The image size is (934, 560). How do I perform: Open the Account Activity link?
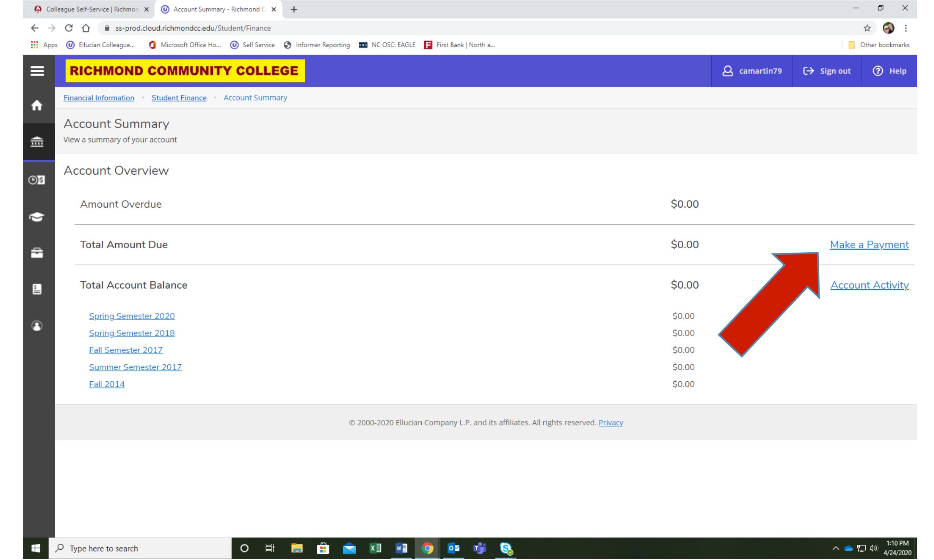click(x=869, y=285)
